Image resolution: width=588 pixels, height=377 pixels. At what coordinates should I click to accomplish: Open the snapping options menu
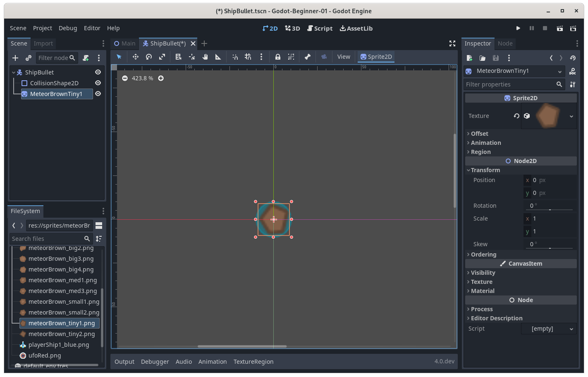pyautogui.click(x=261, y=57)
